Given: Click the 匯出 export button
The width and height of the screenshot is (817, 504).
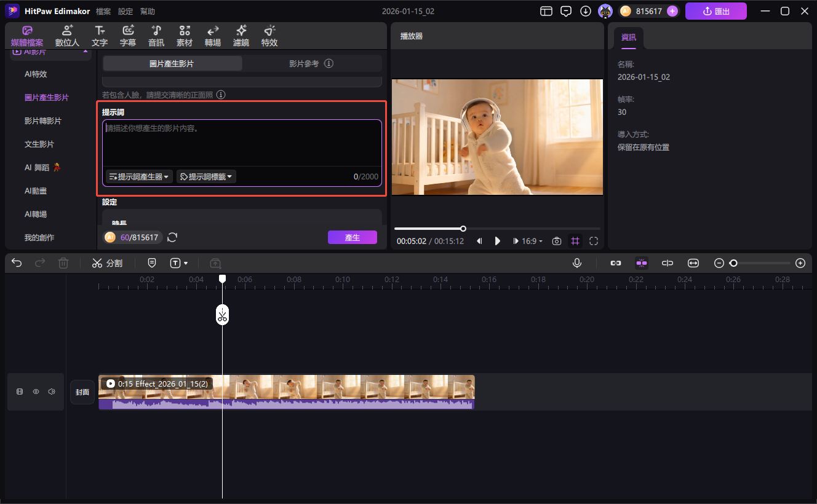Looking at the screenshot, I should coord(715,11).
